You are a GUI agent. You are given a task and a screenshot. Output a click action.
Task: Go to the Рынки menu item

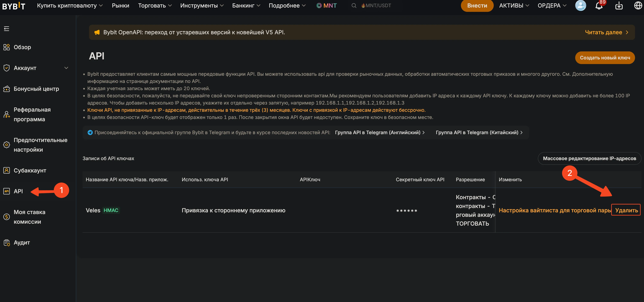point(121,5)
